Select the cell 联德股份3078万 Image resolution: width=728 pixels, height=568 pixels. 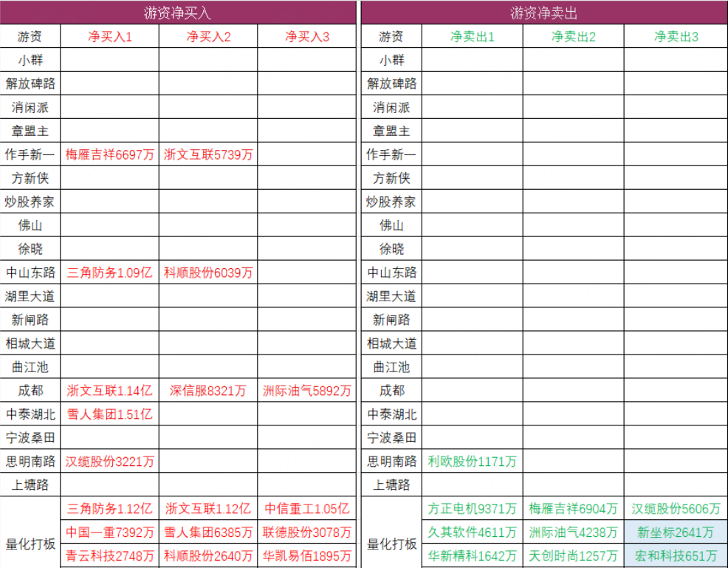307,533
